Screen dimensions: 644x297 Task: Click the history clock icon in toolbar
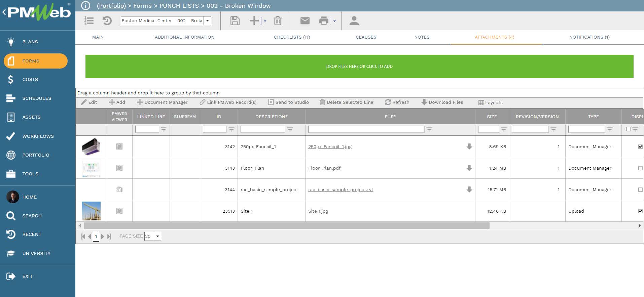[107, 21]
